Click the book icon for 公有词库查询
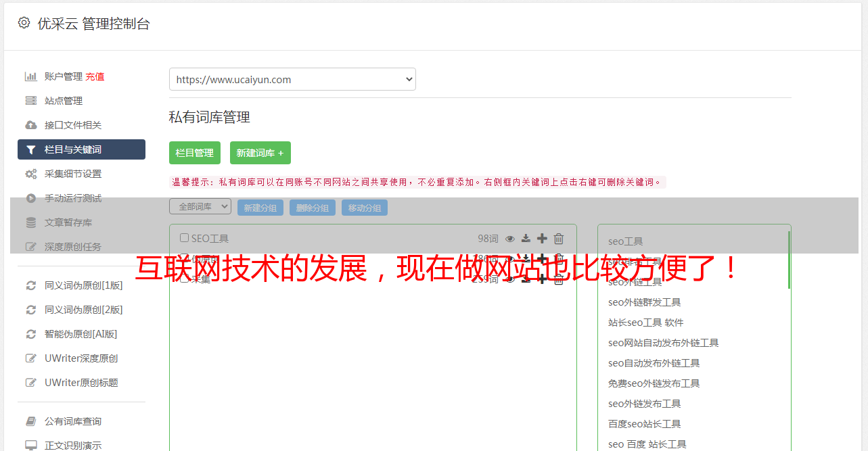 pos(31,421)
